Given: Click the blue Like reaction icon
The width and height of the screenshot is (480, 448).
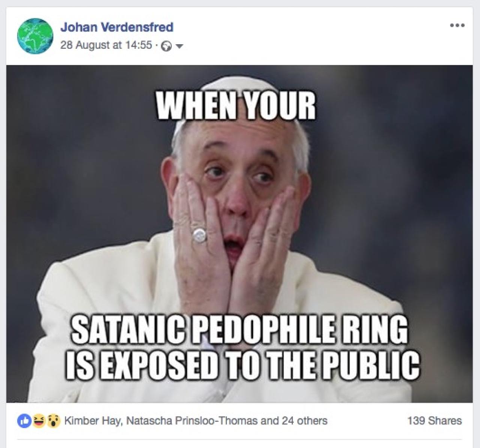Looking at the screenshot, I should pyautogui.click(x=23, y=421).
